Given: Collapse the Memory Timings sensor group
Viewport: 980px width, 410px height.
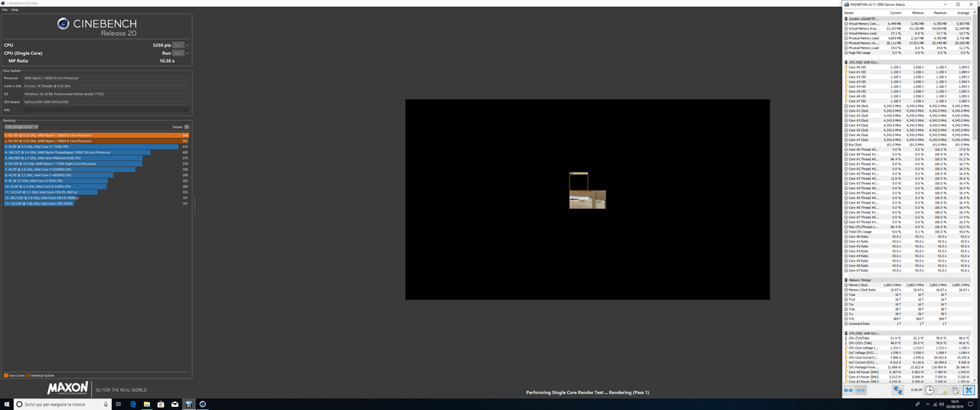Looking at the screenshot, I should (x=846, y=280).
